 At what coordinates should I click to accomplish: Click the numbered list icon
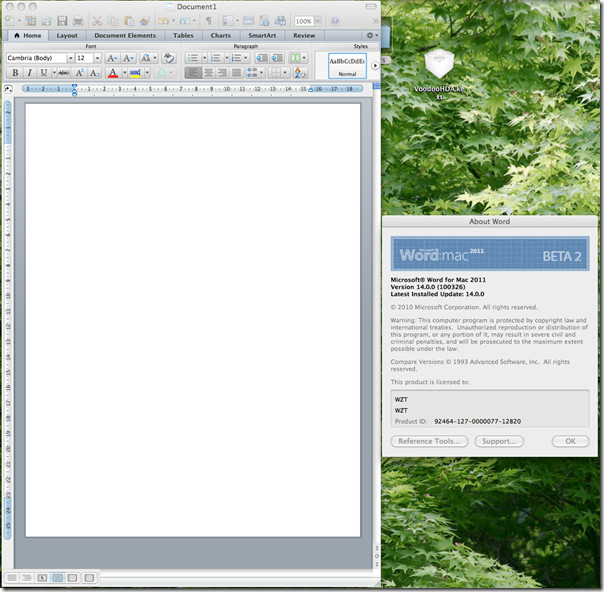[x=216, y=58]
